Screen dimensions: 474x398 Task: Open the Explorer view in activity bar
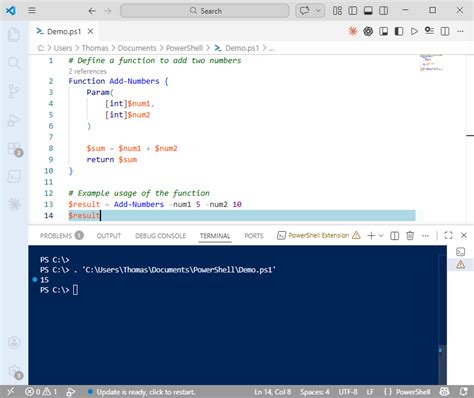pyautogui.click(x=14, y=35)
